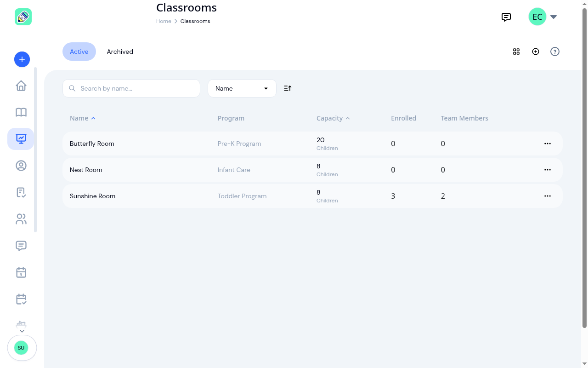The image size is (588, 368).
Task: Open the options menu for Butterfly Room
Action: pos(548,144)
